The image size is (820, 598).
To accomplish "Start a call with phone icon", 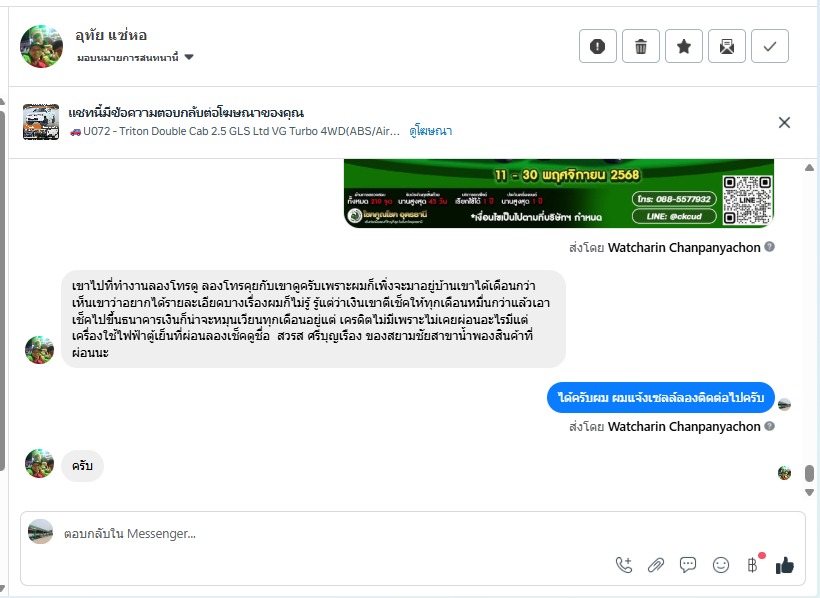I will (624, 565).
